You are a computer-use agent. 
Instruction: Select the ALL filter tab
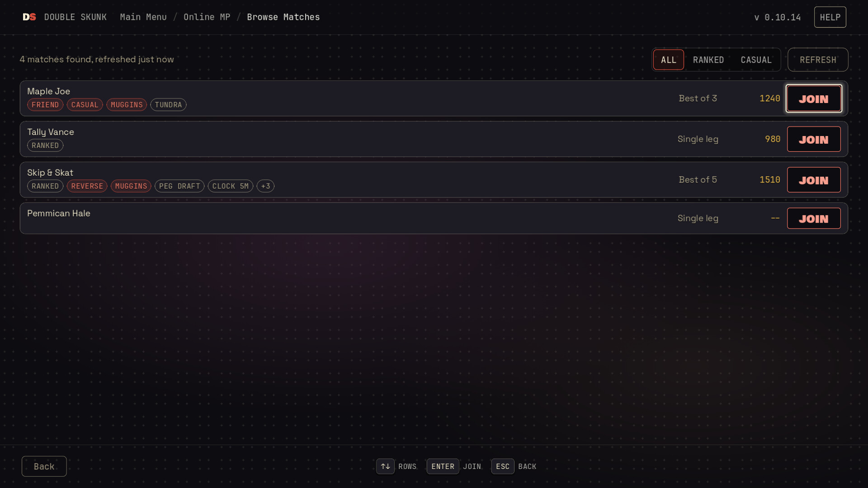[669, 60]
